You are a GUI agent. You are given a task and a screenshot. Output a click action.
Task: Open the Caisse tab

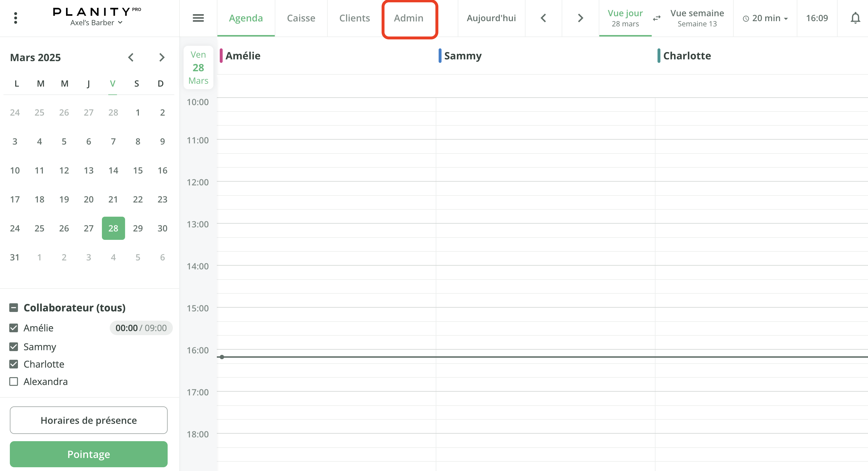coord(301,18)
